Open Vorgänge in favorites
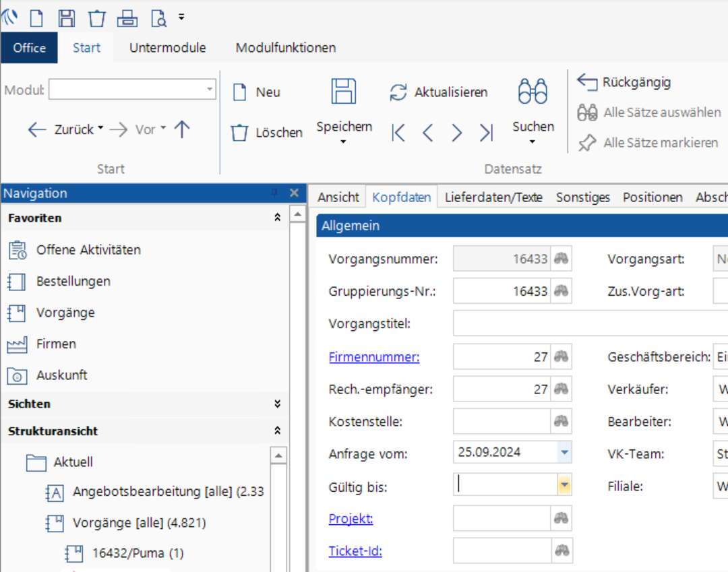 click(x=51, y=313)
